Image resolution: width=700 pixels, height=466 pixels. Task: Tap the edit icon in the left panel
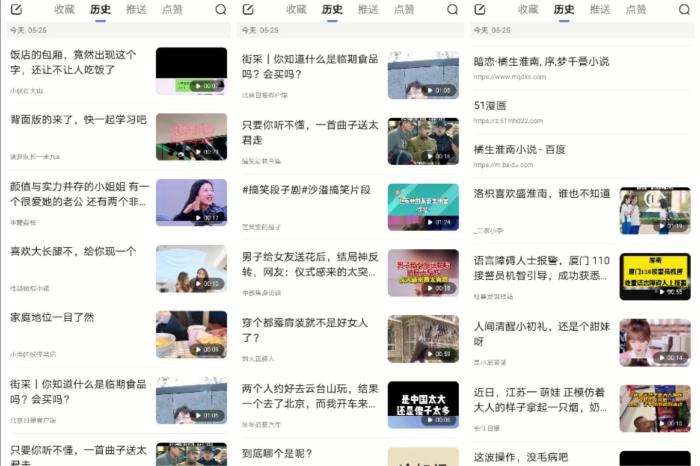pyautogui.click(x=14, y=10)
